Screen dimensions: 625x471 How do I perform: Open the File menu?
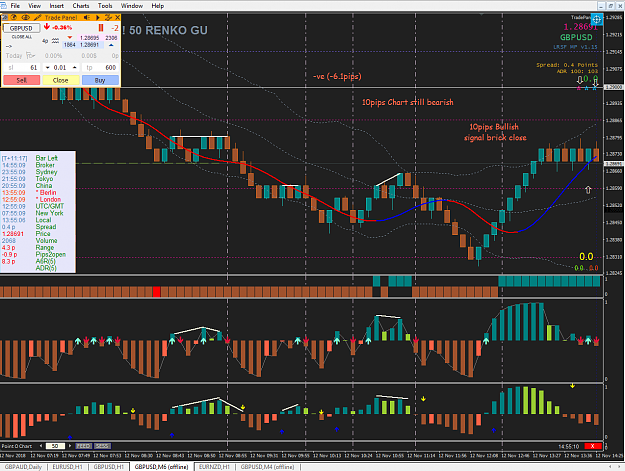(15, 6)
